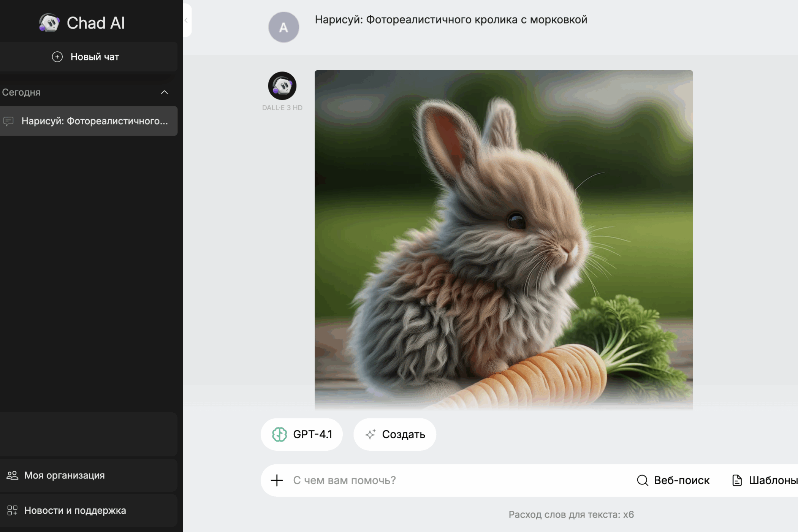The image size is (798, 532).
Task: Click the plus icon in New chat button
Action: (x=57, y=57)
